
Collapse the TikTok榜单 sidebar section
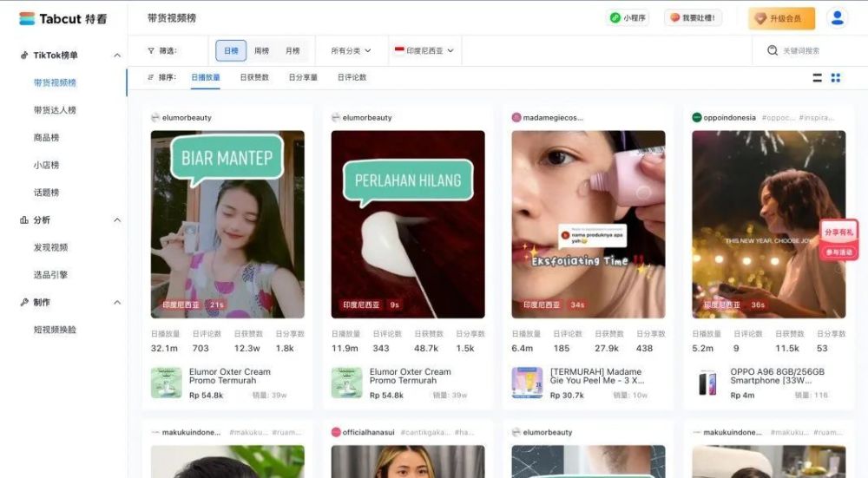pos(117,56)
